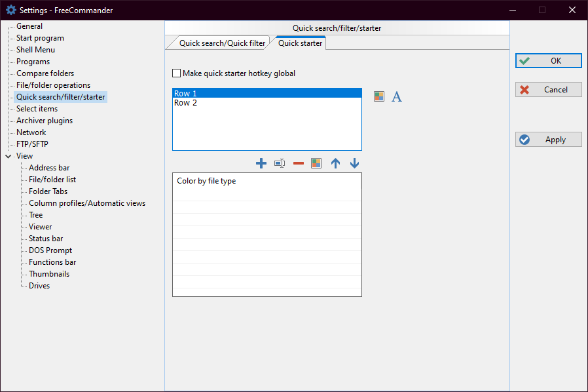588x392 pixels.
Task: Go to the FTP/SFTP settings page
Action: coord(32,144)
